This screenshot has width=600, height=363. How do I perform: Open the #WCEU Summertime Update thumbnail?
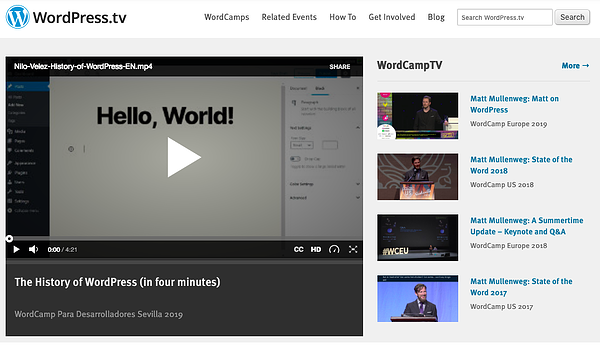coord(417,238)
